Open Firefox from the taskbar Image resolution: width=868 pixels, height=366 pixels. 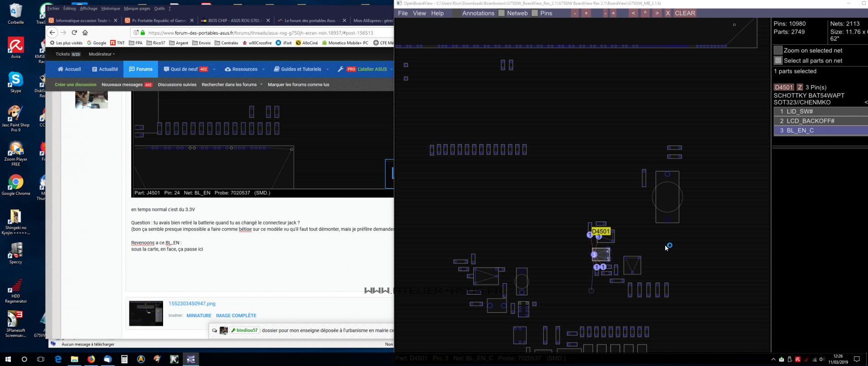(91, 359)
